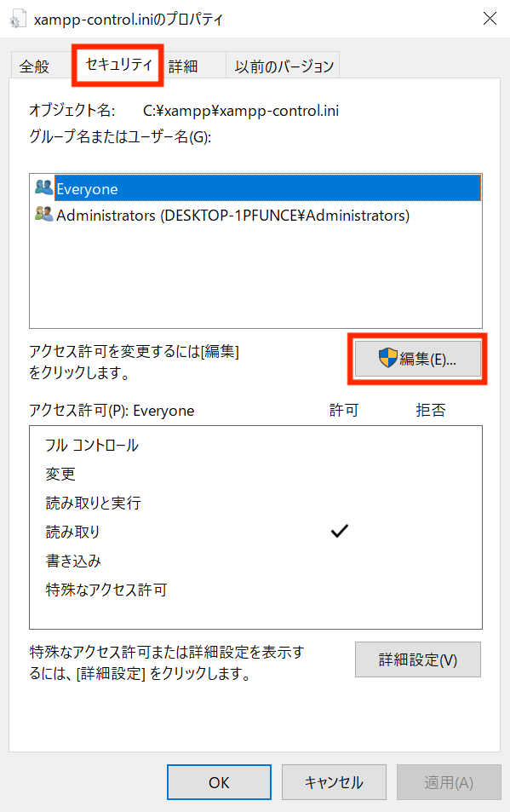This screenshot has height=812, width=510.
Task: Select the セキュリティ tab
Action: click(118, 65)
